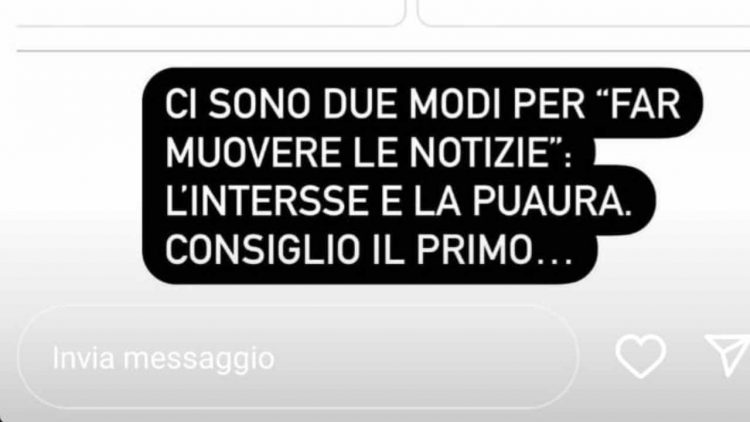Select the left answer box above the divider
This screenshot has width=750, height=422.
tap(210, 13)
